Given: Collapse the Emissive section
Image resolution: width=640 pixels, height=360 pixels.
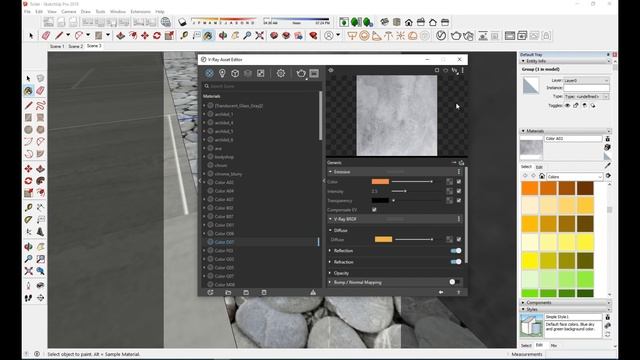Looking at the screenshot, I should [330, 172].
